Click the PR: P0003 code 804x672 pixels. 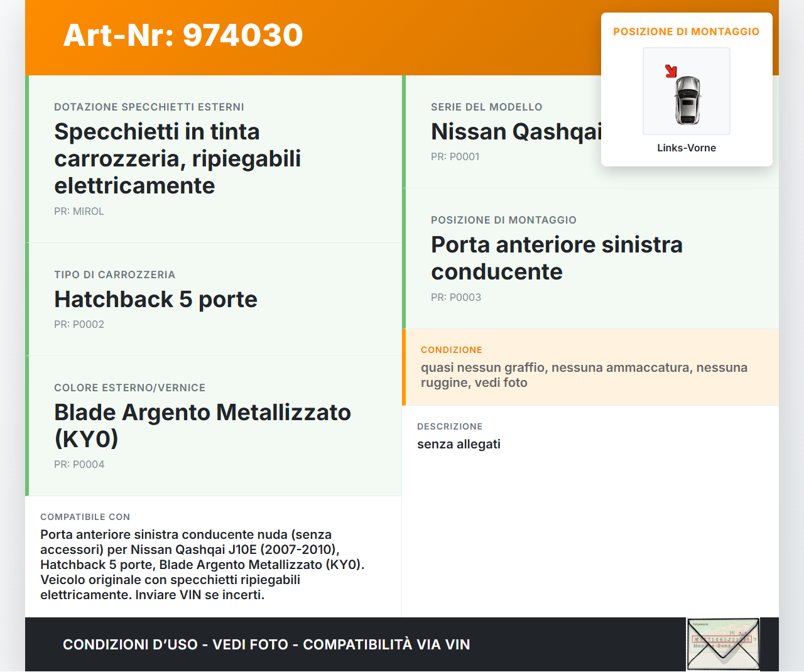[x=456, y=298]
